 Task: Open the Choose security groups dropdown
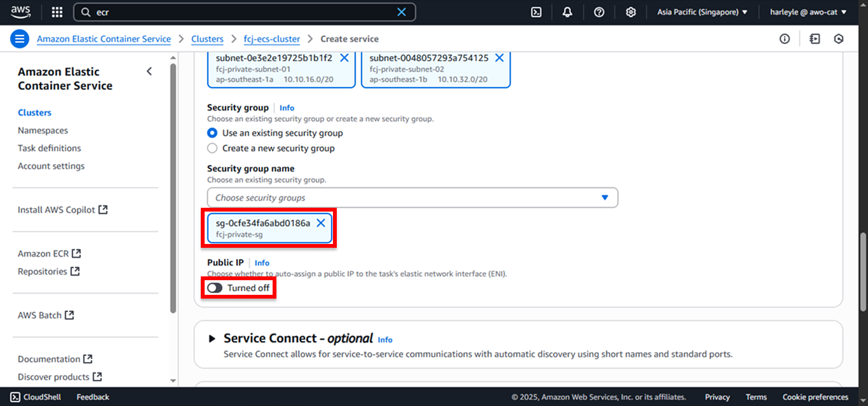412,198
